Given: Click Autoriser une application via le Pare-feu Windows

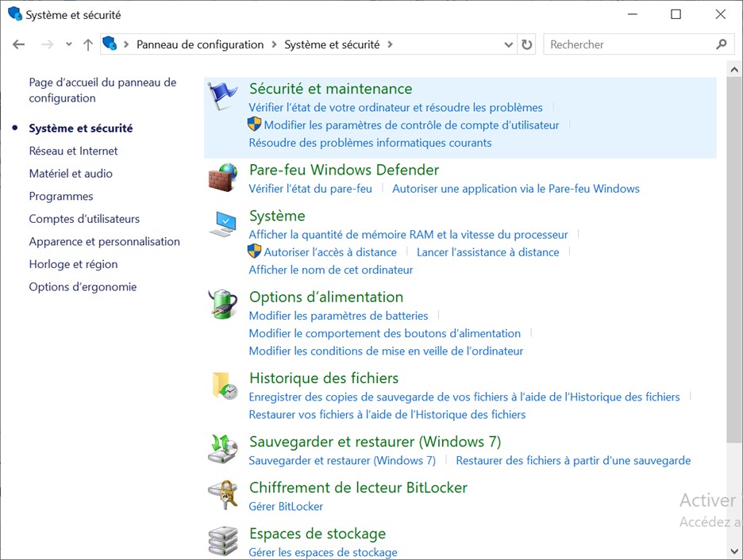Looking at the screenshot, I should click(x=515, y=189).
